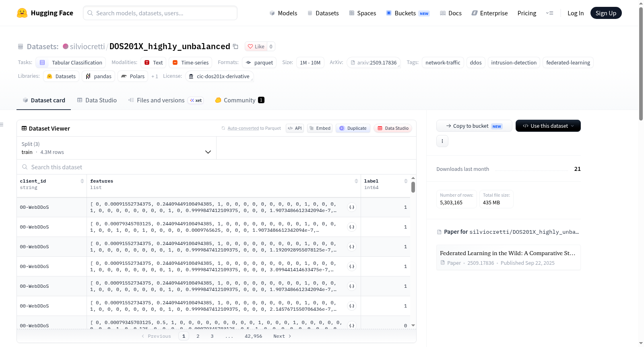Jump to last page 42,956
This screenshot has height=347, width=644.
254,336
